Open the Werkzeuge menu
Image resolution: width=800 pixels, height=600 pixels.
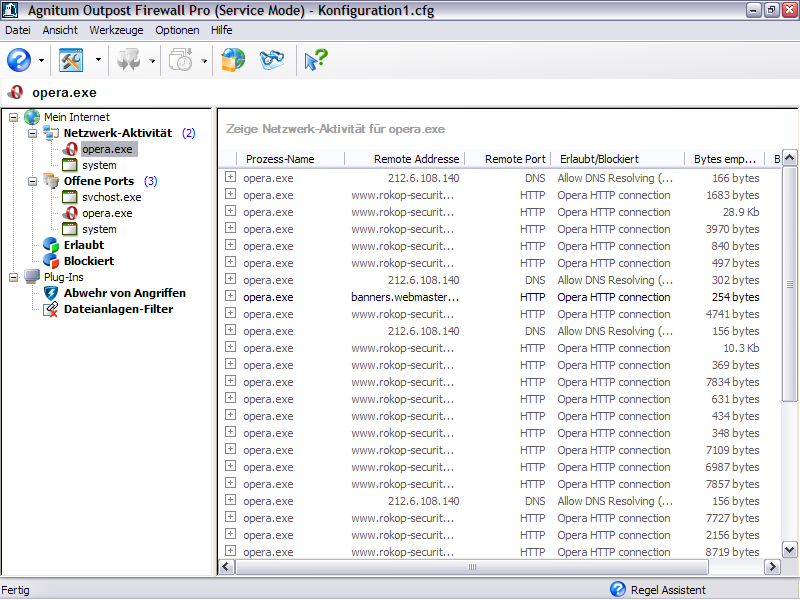[116, 30]
